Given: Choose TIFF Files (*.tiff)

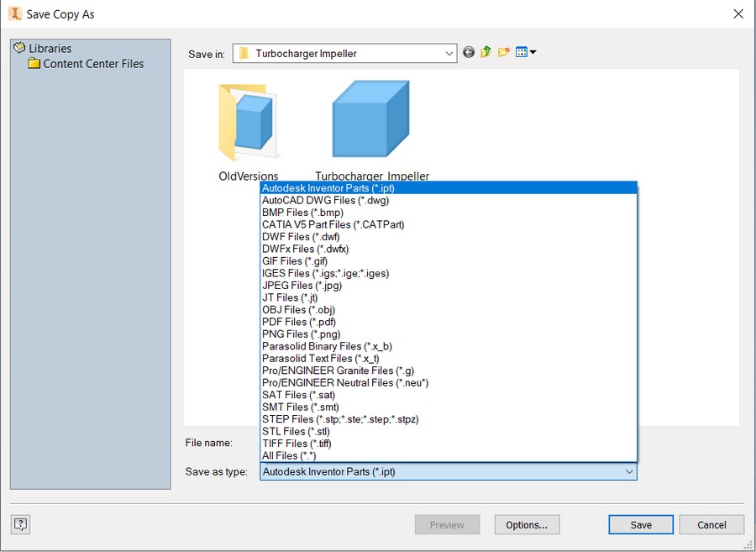Looking at the screenshot, I should (x=449, y=444).
